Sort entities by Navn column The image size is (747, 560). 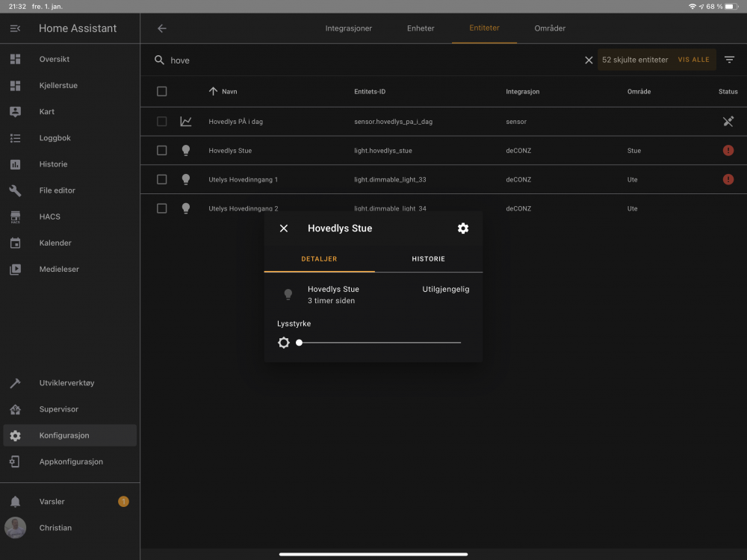pyautogui.click(x=229, y=92)
